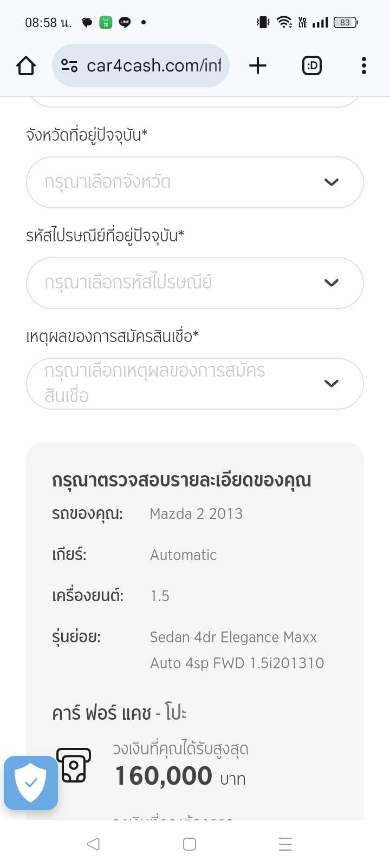
Task: Open the LINE notification icon in status bar
Action: pos(125,22)
